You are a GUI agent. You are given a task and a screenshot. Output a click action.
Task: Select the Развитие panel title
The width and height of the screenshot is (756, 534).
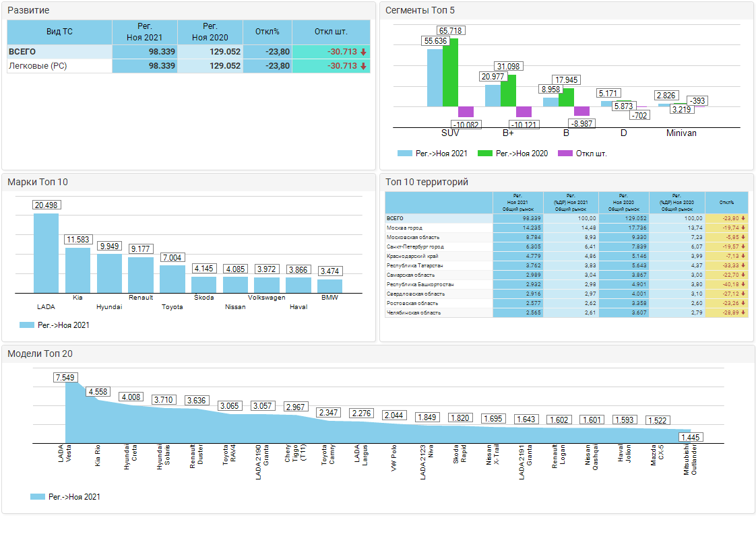coord(28,11)
